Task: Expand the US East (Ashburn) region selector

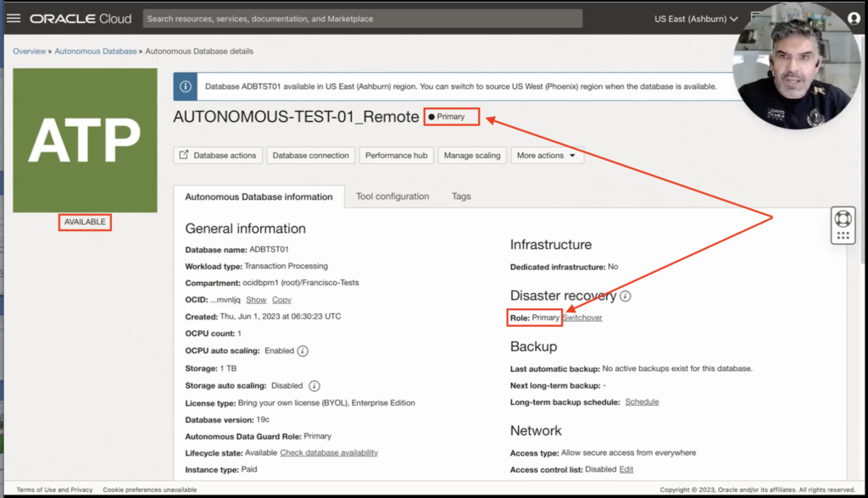Action: [696, 19]
